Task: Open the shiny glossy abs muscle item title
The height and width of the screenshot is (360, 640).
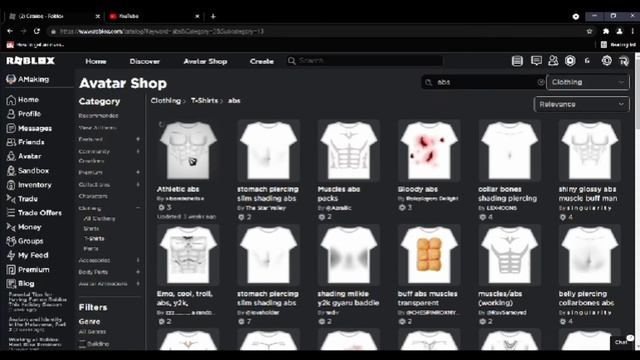Action: point(588,194)
